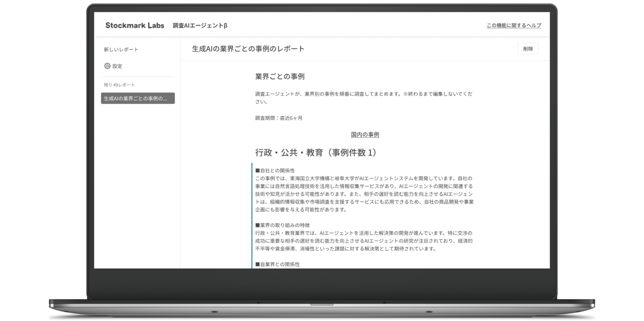Open the 設定 gear icon
644x321 pixels.
tap(107, 66)
